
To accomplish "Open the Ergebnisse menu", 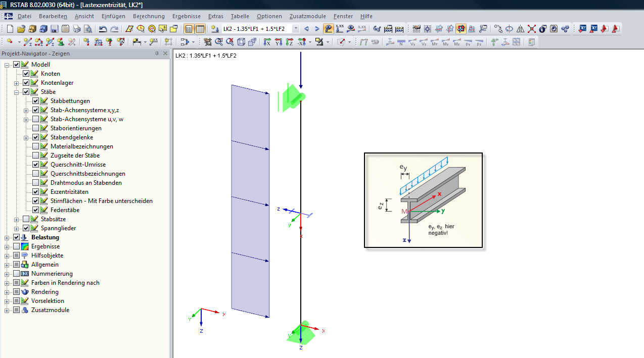I will pos(186,16).
